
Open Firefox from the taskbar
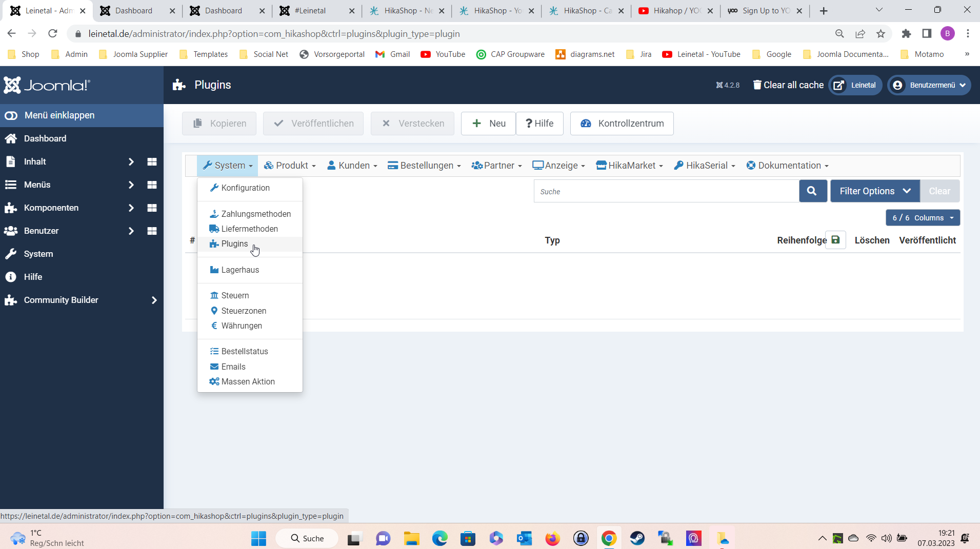pyautogui.click(x=552, y=538)
